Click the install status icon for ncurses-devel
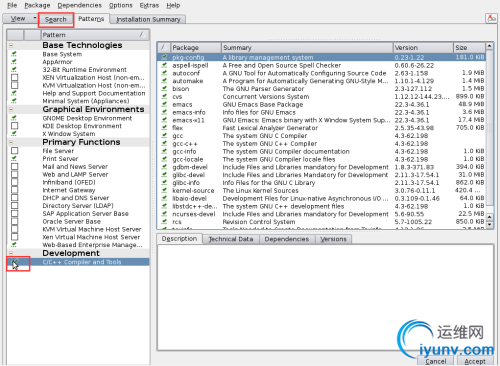Screen dimensions: 500x366 click(164, 214)
